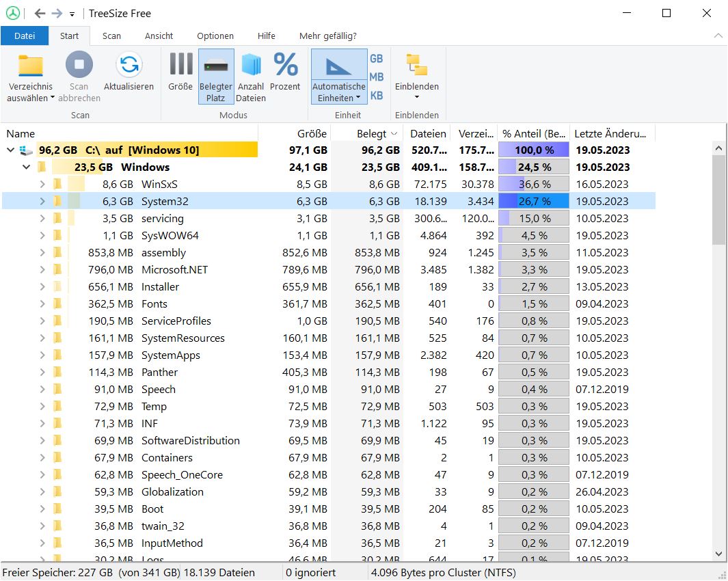Select the Anzahl Dateien mode

251,77
